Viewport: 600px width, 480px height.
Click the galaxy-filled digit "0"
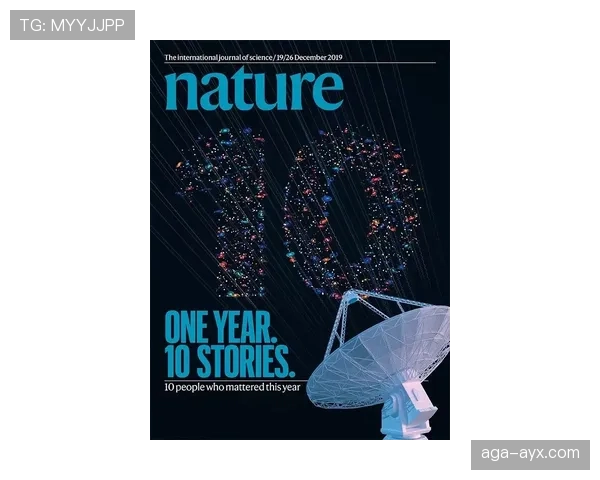tap(350, 211)
